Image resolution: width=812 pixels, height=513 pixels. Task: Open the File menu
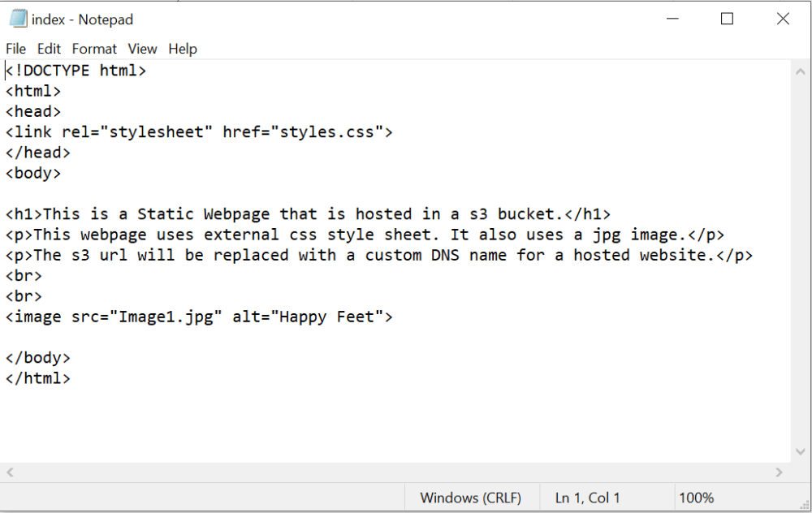tap(15, 49)
